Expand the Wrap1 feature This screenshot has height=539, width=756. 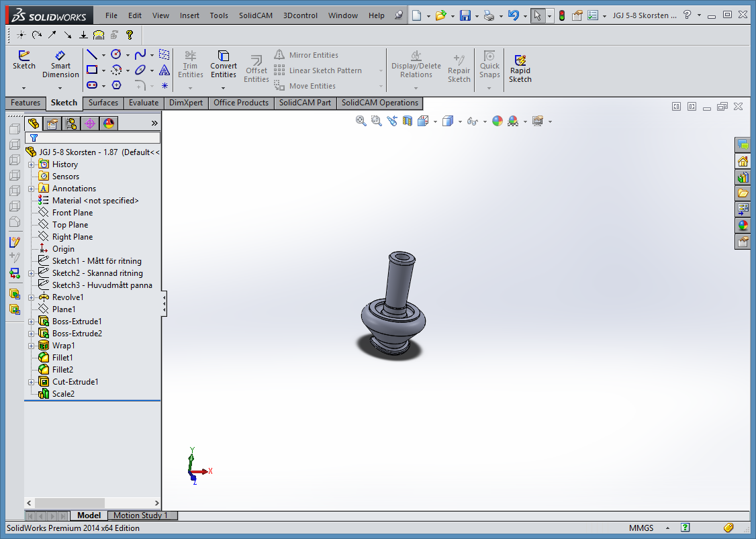[32, 346]
